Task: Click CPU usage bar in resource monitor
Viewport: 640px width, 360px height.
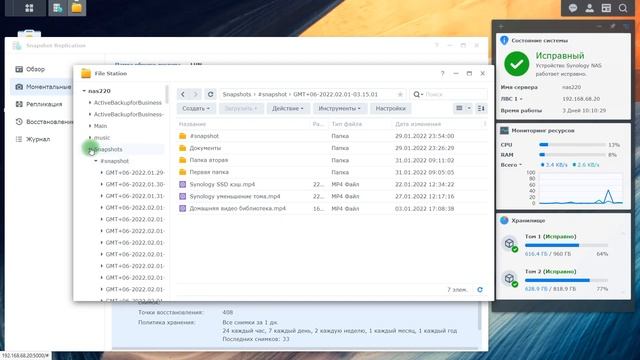Action: pos(572,144)
